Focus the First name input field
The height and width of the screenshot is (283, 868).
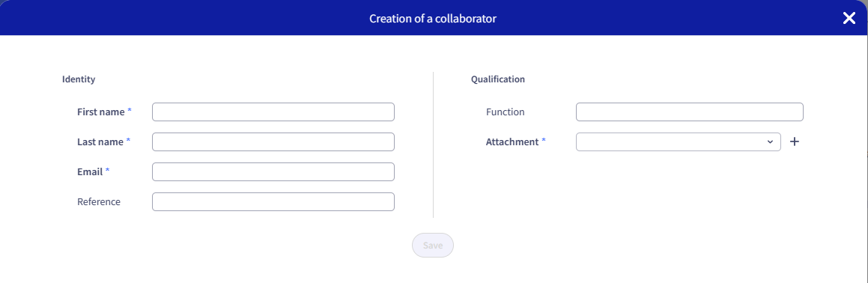(x=273, y=112)
